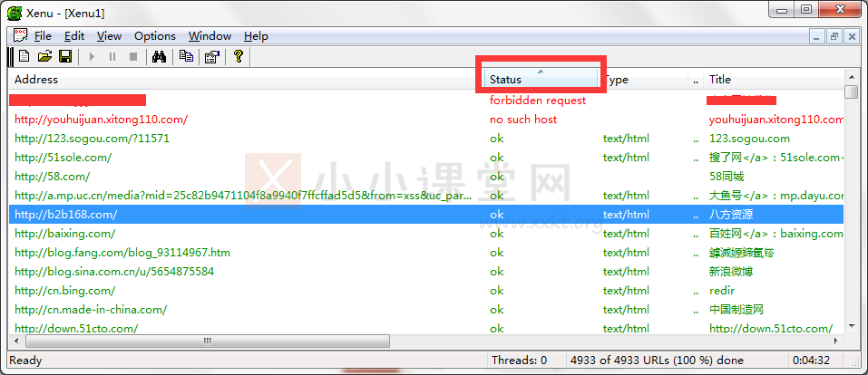Click the 58同城 title cell
868x375 pixels.
[727, 177]
